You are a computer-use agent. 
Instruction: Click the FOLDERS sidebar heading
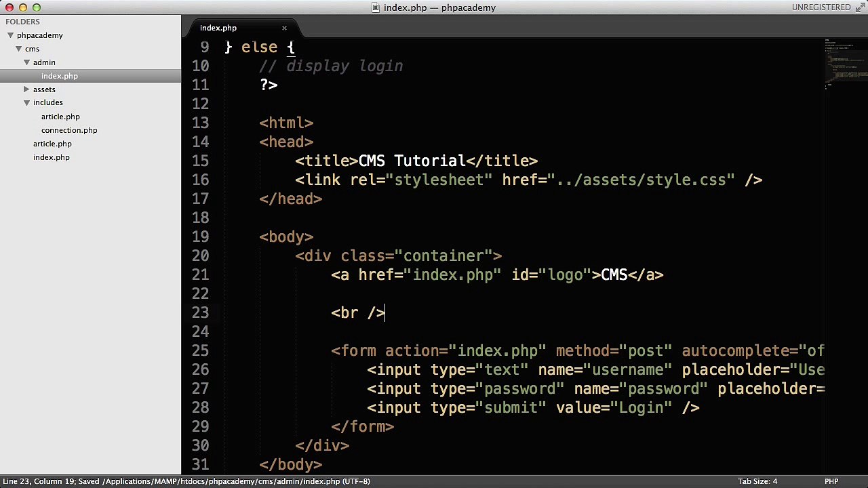[23, 22]
